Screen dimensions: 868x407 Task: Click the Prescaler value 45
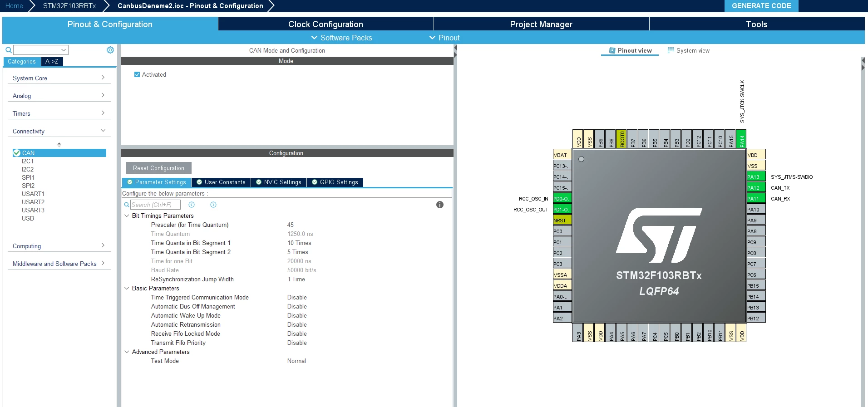291,225
